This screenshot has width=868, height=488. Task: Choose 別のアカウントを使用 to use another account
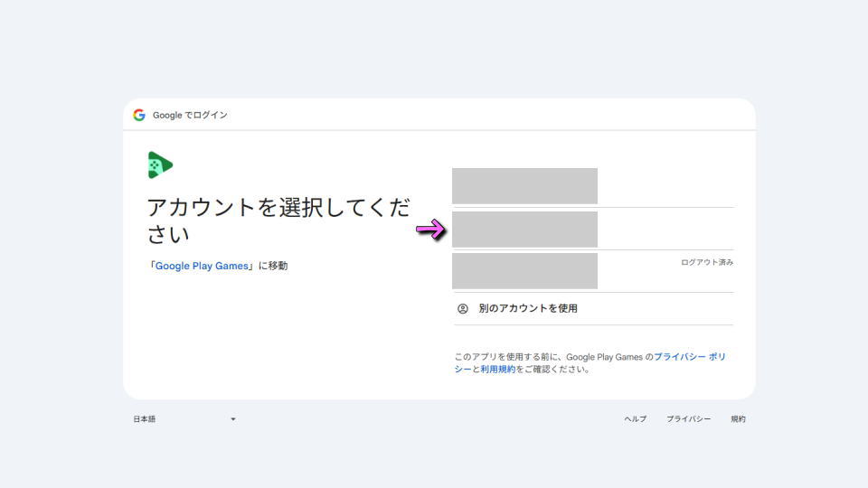point(528,308)
